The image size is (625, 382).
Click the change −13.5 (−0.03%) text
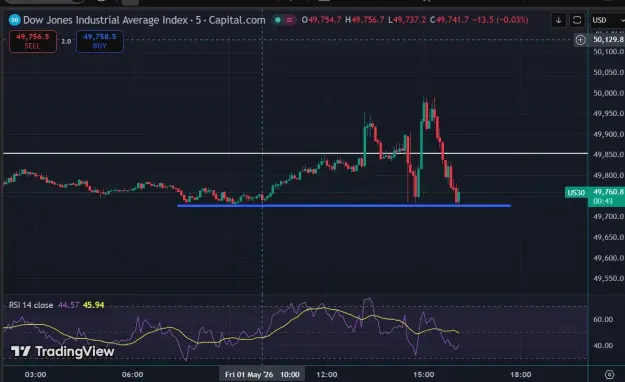click(500, 20)
